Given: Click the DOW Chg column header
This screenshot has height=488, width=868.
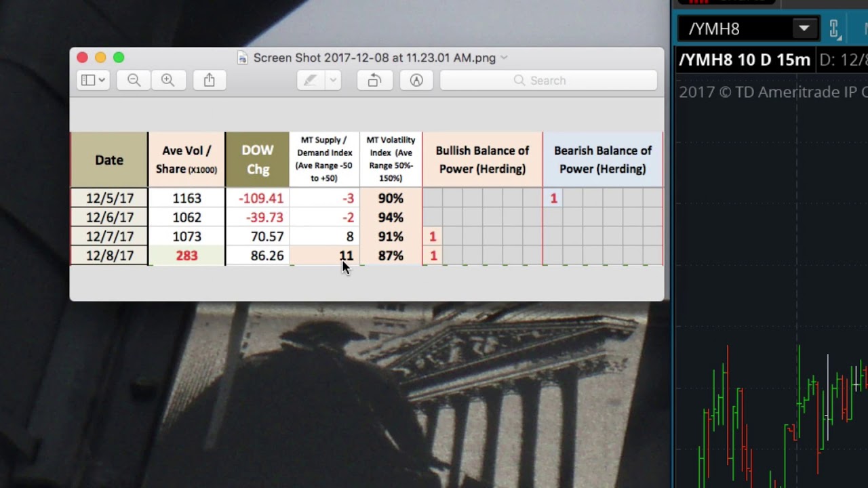Looking at the screenshot, I should [257, 160].
